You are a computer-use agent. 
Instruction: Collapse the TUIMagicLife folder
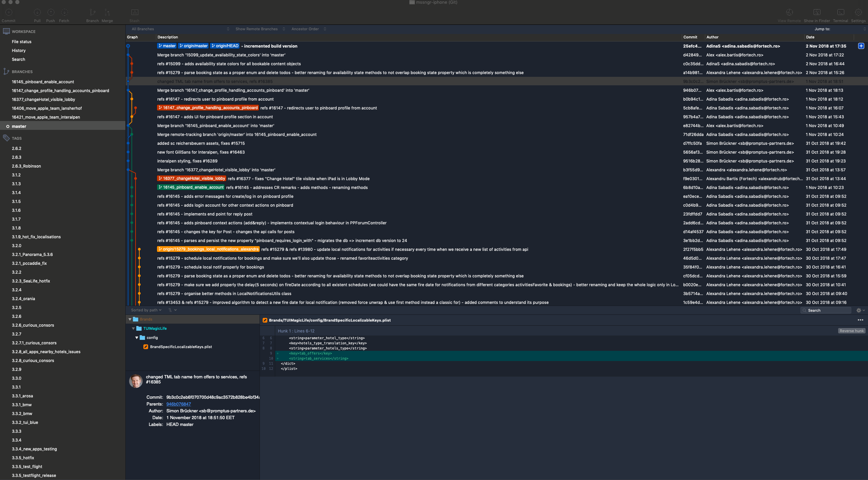pos(133,328)
